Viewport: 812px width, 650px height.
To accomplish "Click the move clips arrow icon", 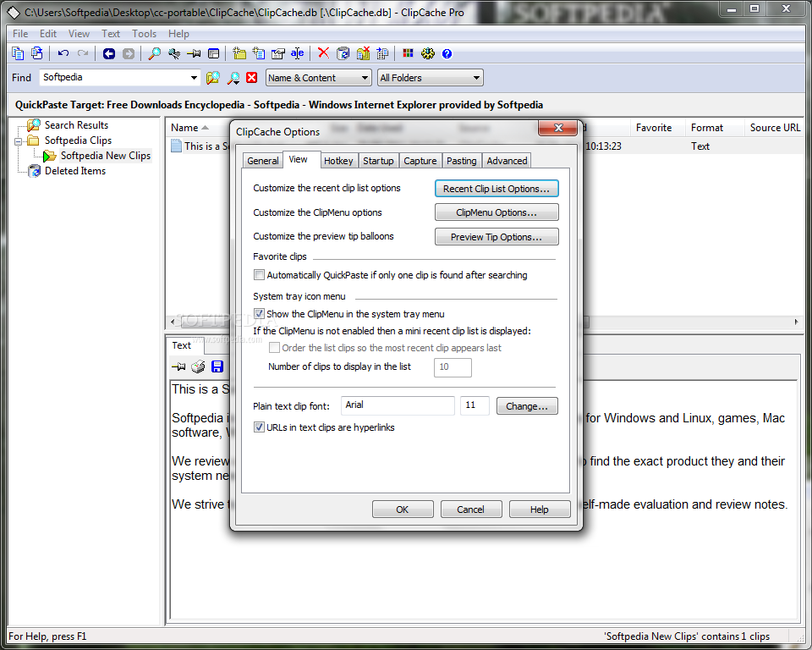I will pyautogui.click(x=382, y=53).
